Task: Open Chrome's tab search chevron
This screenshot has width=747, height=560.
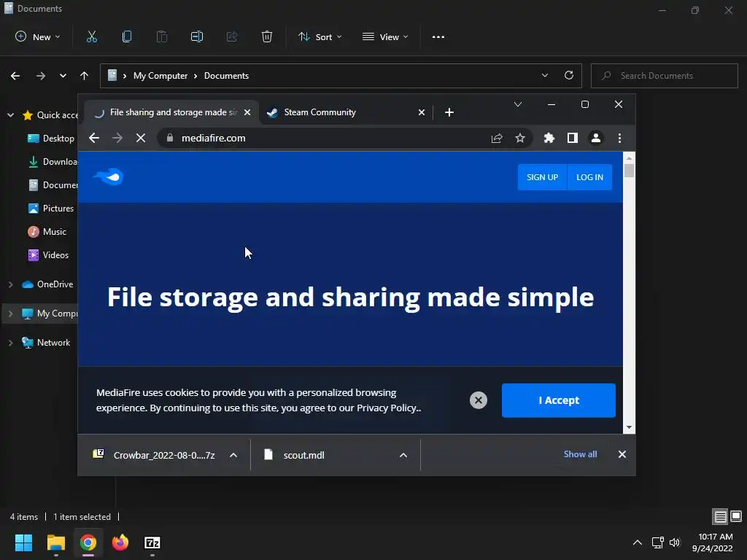Action: pyautogui.click(x=518, y=104)
